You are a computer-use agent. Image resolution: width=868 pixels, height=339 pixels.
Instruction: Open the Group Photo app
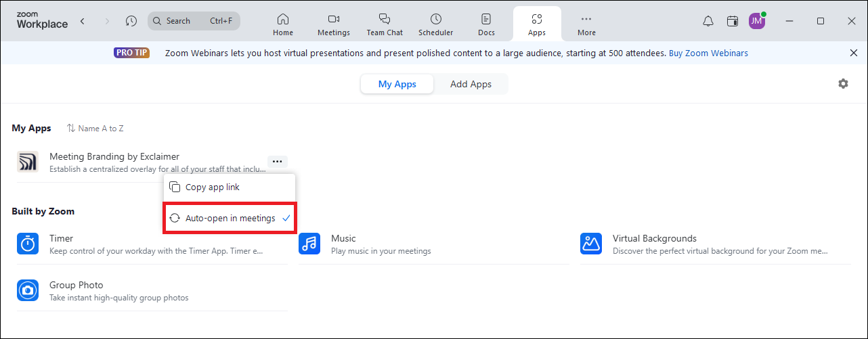click(x=152, y=291)
